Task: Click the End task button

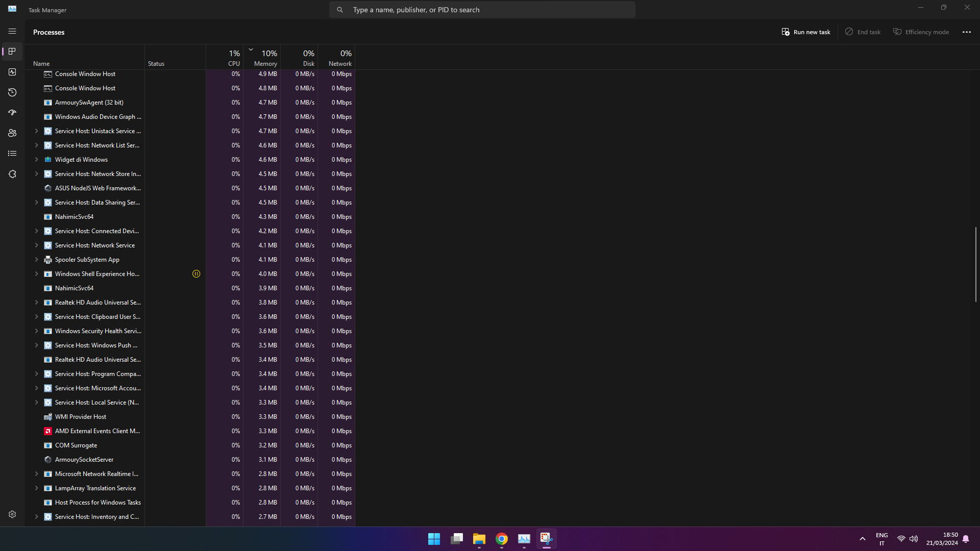Action: point(863,32)
